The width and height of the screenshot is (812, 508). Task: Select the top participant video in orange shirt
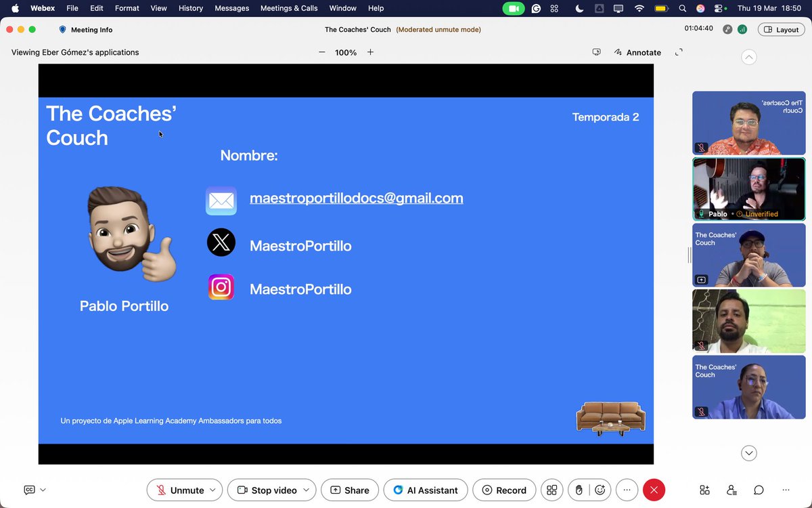(x=748, y=123)
